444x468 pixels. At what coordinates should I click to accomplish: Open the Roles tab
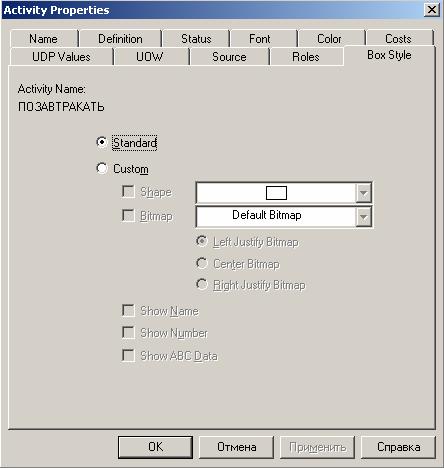306,57
